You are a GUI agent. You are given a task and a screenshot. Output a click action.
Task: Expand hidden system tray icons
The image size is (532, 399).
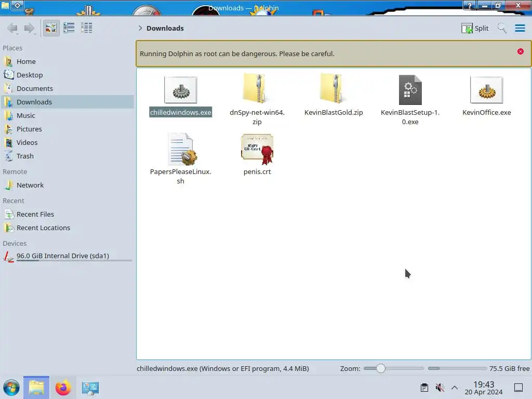click(x=455, y=388)
